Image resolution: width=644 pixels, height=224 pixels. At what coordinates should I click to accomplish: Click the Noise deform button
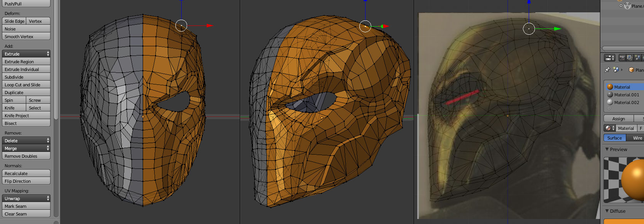(x=26, y=29)
